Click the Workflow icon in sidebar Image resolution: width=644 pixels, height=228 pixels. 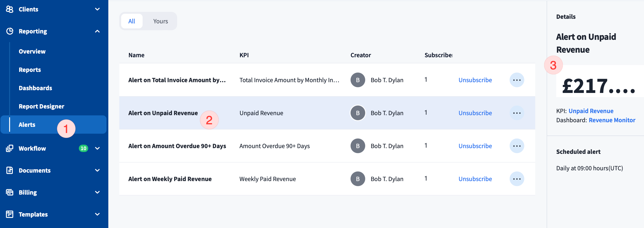coord(10,148)
